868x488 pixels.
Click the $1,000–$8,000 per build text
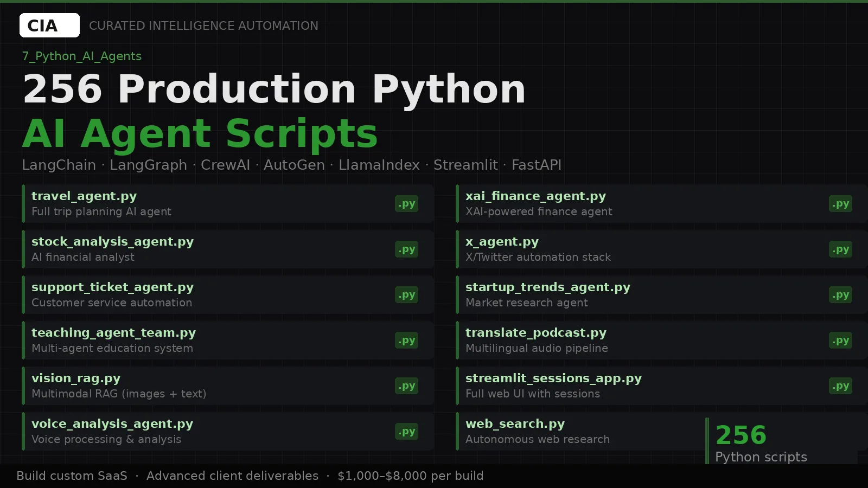click(x=410, y=476)
